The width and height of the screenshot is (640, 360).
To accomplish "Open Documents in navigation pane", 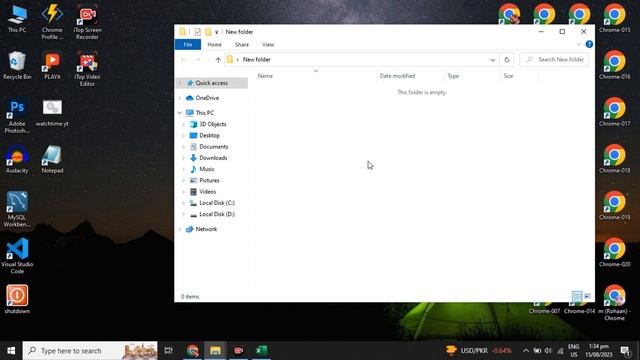I will tap(213, 147).
